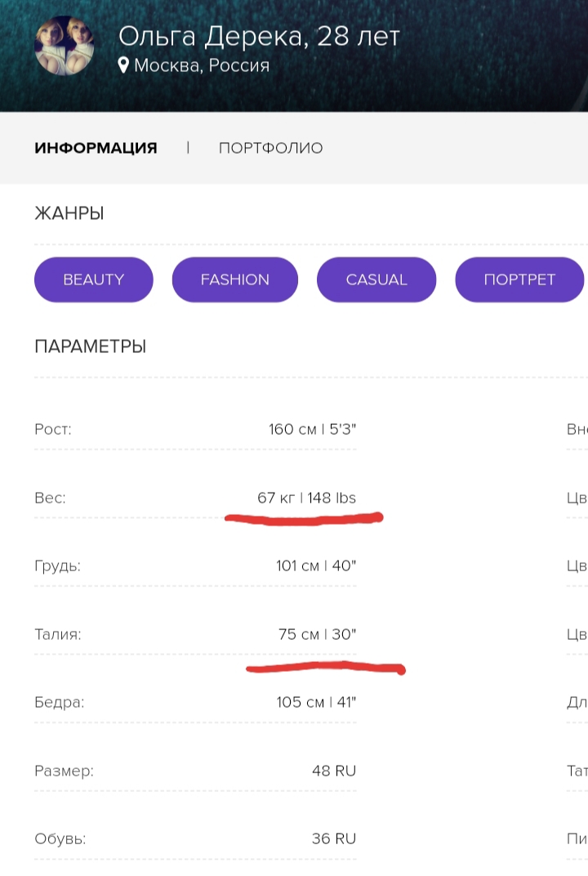The width and height of the screenshot is (588, 876).
Task: Click the ЖАНРЫ section heading
Action: coord(69,214)
